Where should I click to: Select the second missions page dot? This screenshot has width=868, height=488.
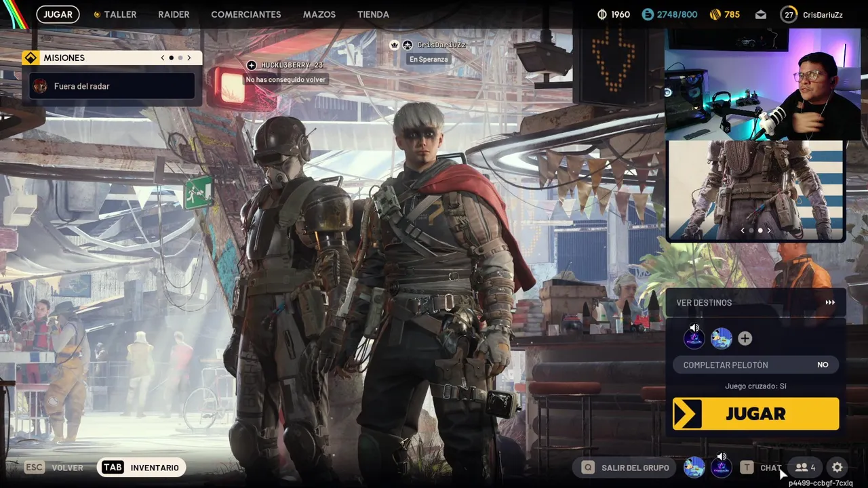click(180, 58)
